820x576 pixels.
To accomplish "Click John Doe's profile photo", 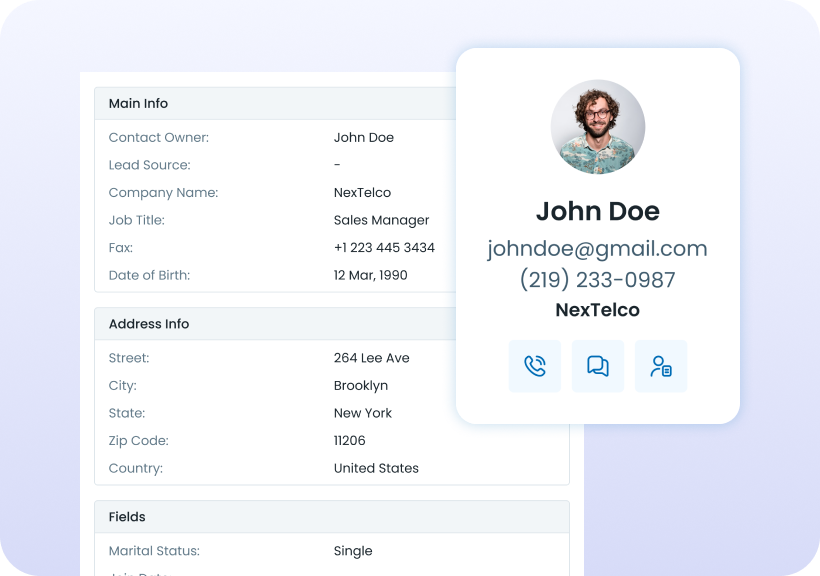I will [x=598, y=127].
